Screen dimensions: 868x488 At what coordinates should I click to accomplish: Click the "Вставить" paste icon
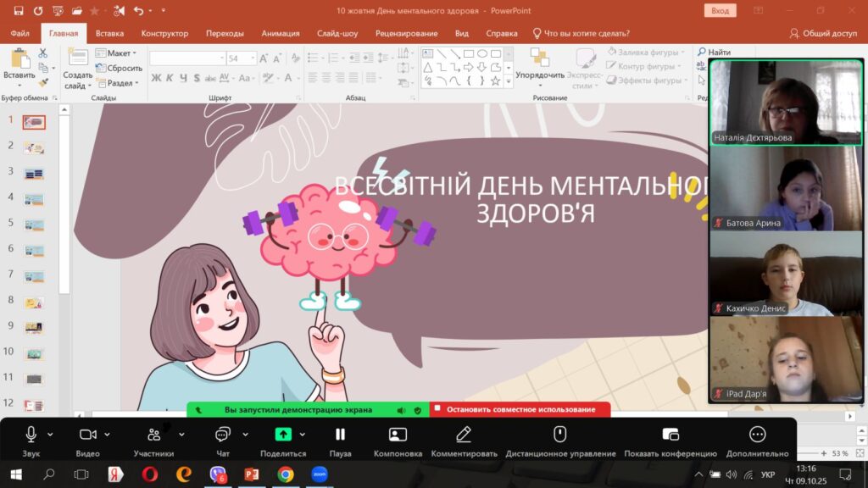pyautogui.click(x=19, y=59)
